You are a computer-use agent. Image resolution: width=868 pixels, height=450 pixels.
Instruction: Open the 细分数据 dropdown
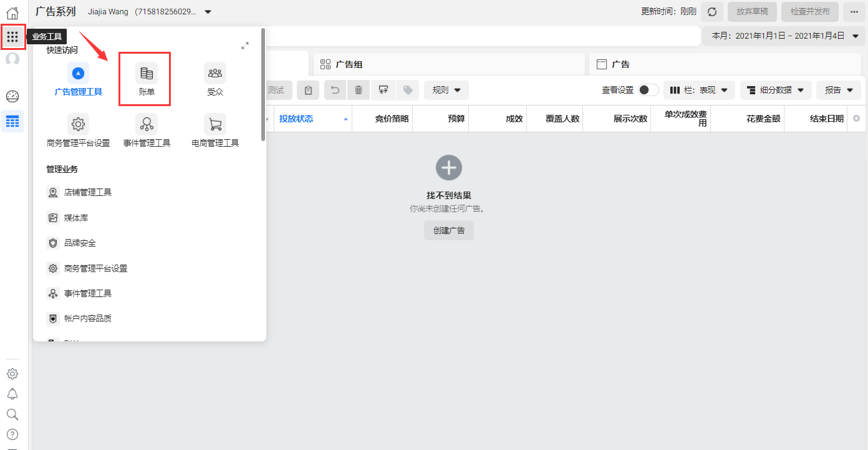[x=776, y=90]
